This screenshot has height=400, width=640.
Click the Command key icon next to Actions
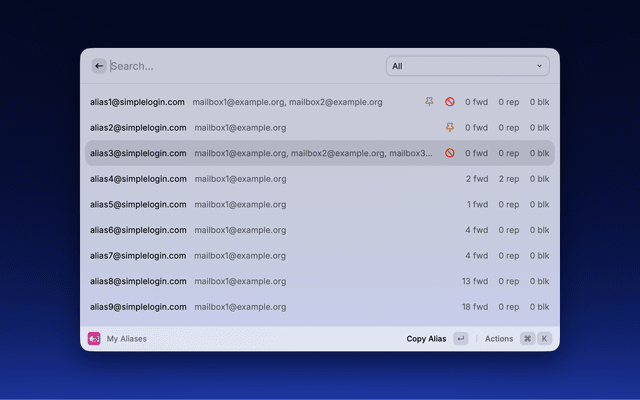point(527,339)
